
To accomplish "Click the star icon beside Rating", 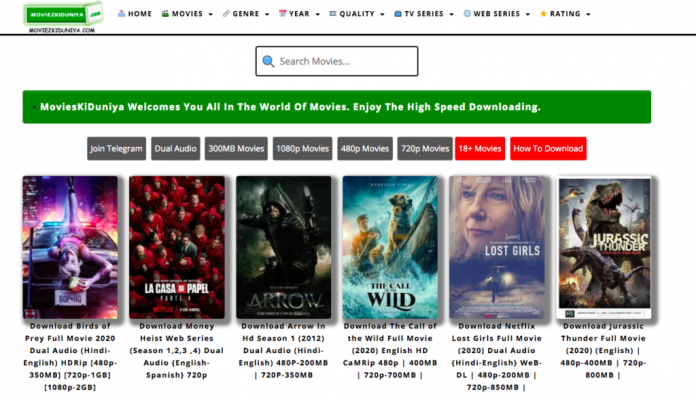I will (543, 14).
